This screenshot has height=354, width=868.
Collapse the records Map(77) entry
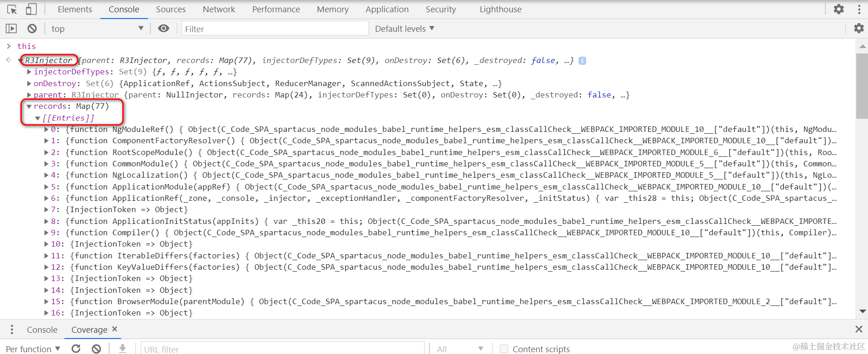pyautogui.click(x=29, y=107)
